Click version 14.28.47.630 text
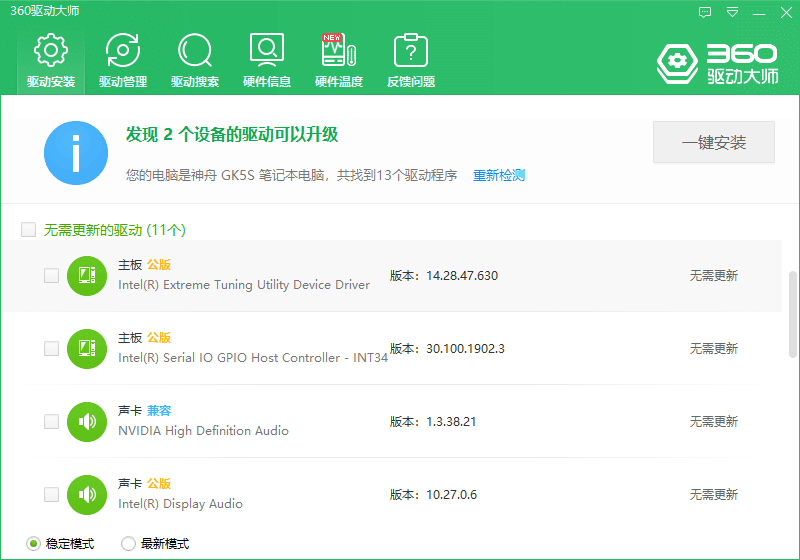The image size is (800, 560). tap(462, 275)
